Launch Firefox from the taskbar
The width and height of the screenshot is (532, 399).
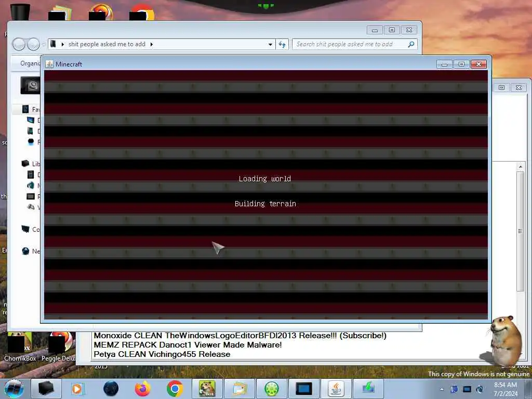tap(143, 389)
